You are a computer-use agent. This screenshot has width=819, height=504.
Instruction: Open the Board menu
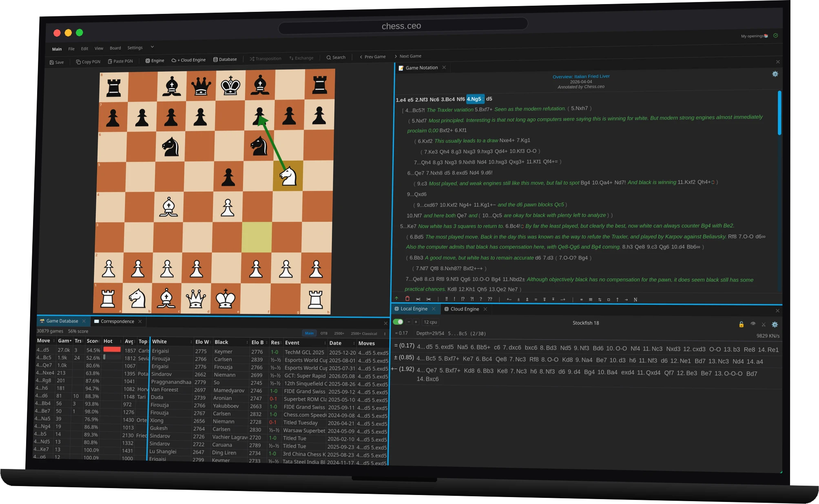115,48
